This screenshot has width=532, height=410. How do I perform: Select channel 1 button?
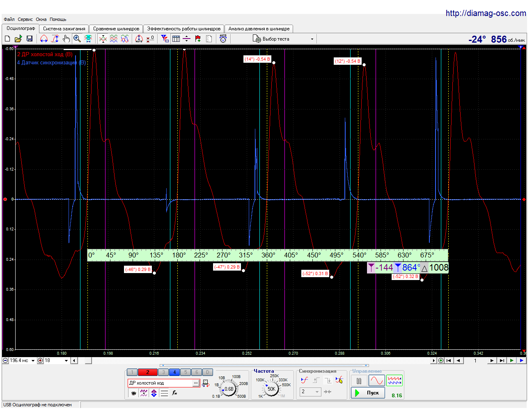(132, 372)
